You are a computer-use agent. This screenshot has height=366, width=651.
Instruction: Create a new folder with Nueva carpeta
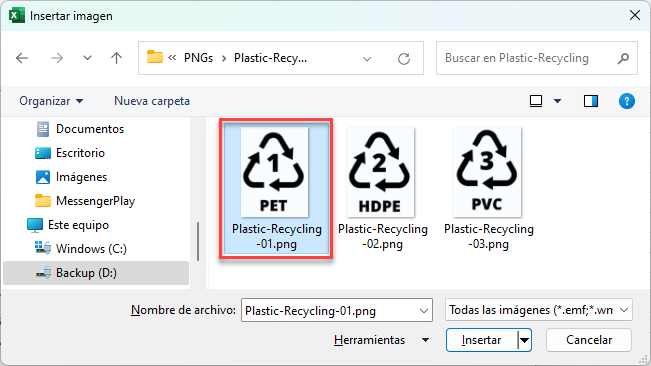(x=152, y=101)
